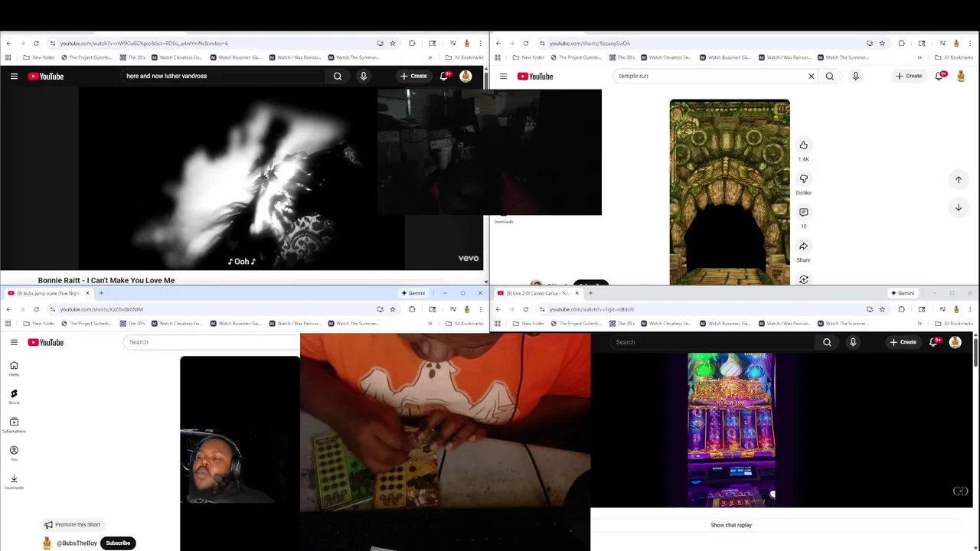Image resolution: width=980 pixels, height=551 pixels.
Task: Open Shorts in the YouTube sidebar
Action: [x=14, y=396]
